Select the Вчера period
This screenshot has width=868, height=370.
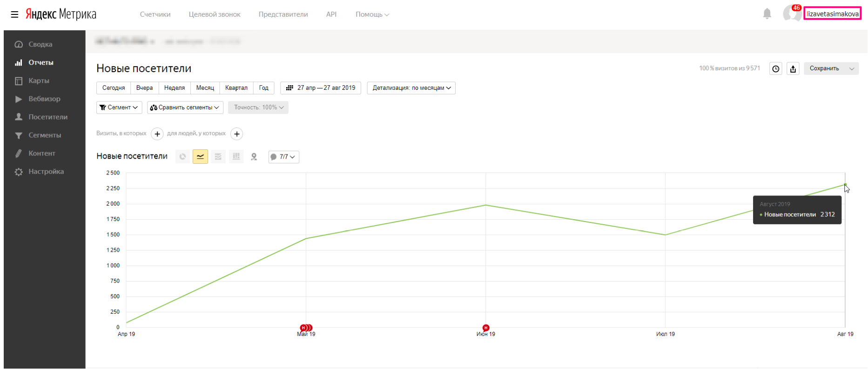pyautogui.click(x=144, y=88)
